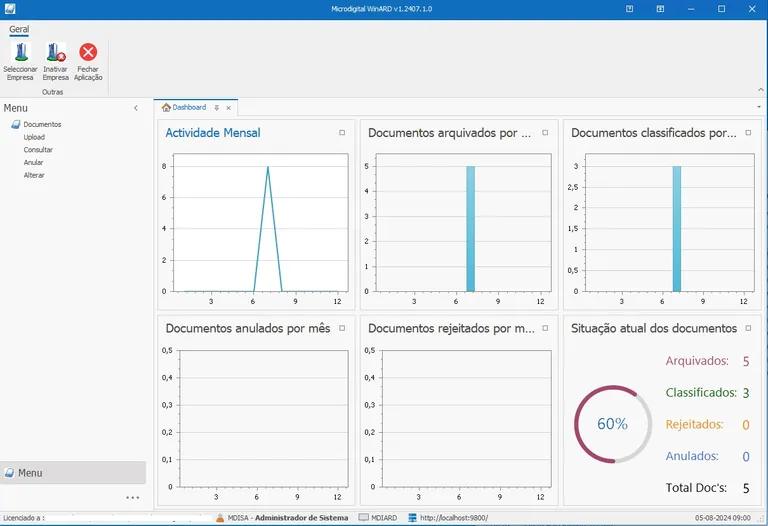Maximize the Documentos classificados panel

748,133
